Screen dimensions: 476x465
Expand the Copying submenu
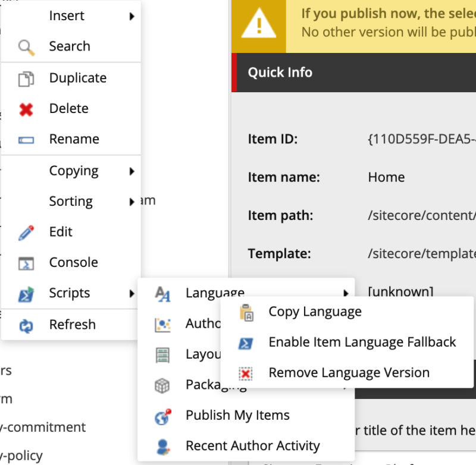(x=132, y=171)
